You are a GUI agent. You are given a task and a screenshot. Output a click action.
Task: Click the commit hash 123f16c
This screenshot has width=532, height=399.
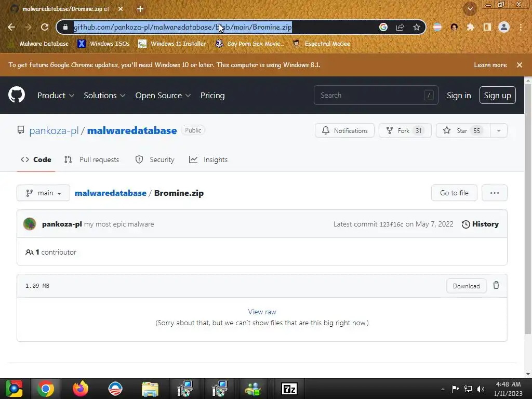pyautogui.click(x=391, y=224)
